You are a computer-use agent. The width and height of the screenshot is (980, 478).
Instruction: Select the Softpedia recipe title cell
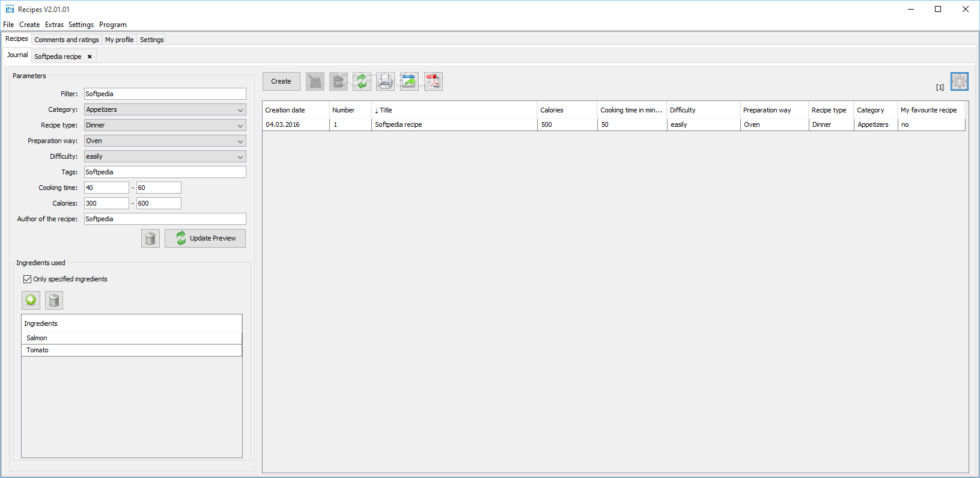[x=454, y=124]
